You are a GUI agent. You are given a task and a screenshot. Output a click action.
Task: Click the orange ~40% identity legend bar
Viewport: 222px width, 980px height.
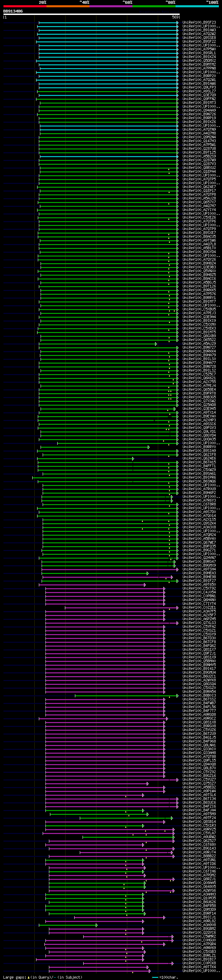pos(68,6)
